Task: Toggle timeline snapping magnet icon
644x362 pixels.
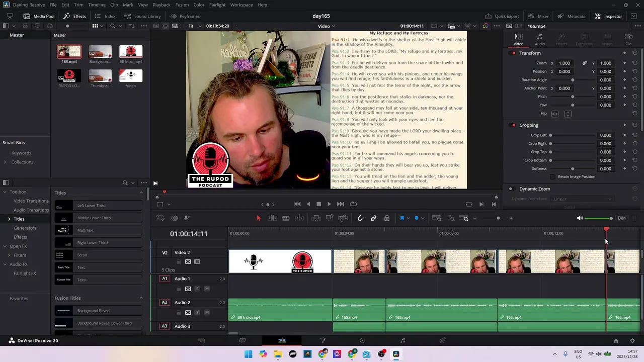Action: pos(360,218)
